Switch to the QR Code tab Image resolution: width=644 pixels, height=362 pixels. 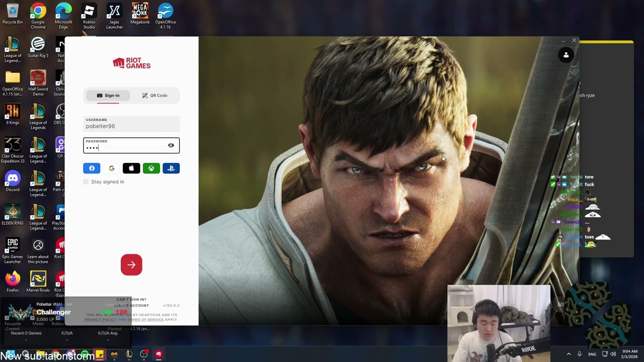point(154,96)
